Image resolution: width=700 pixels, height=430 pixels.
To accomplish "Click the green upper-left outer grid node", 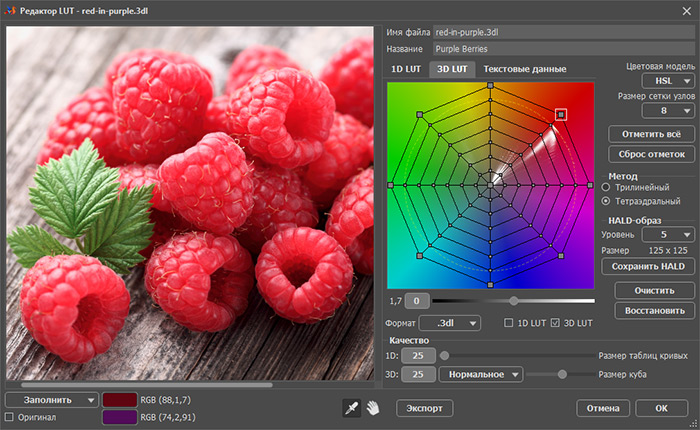I will [420, 115].
